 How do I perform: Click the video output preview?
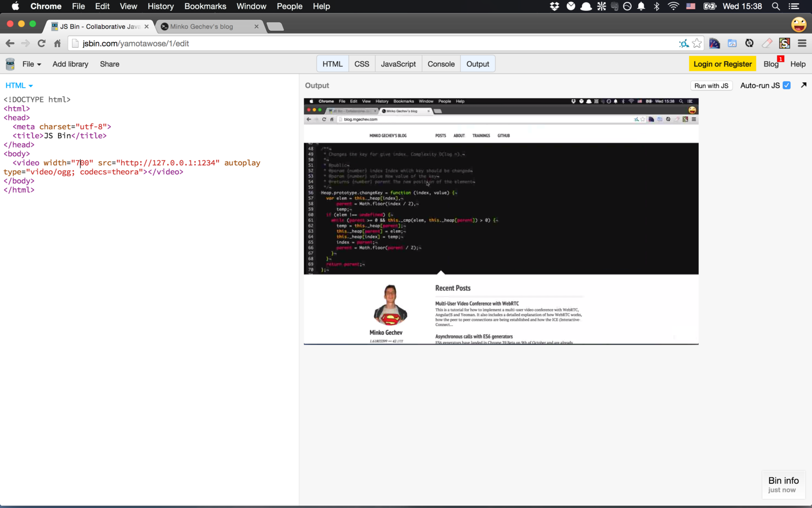[x=501, y=222]
